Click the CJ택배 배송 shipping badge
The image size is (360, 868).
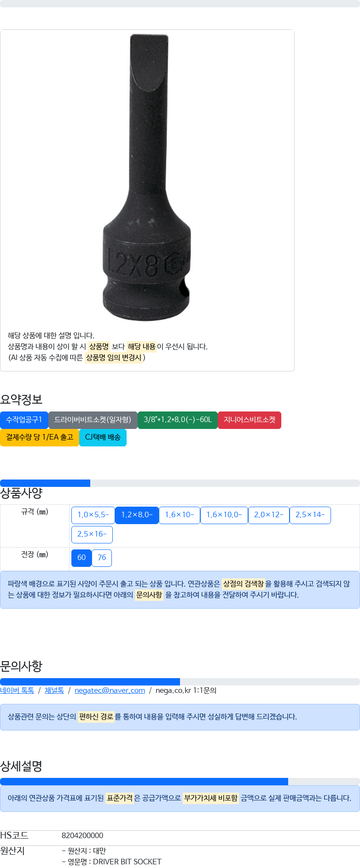click(103, 437)
